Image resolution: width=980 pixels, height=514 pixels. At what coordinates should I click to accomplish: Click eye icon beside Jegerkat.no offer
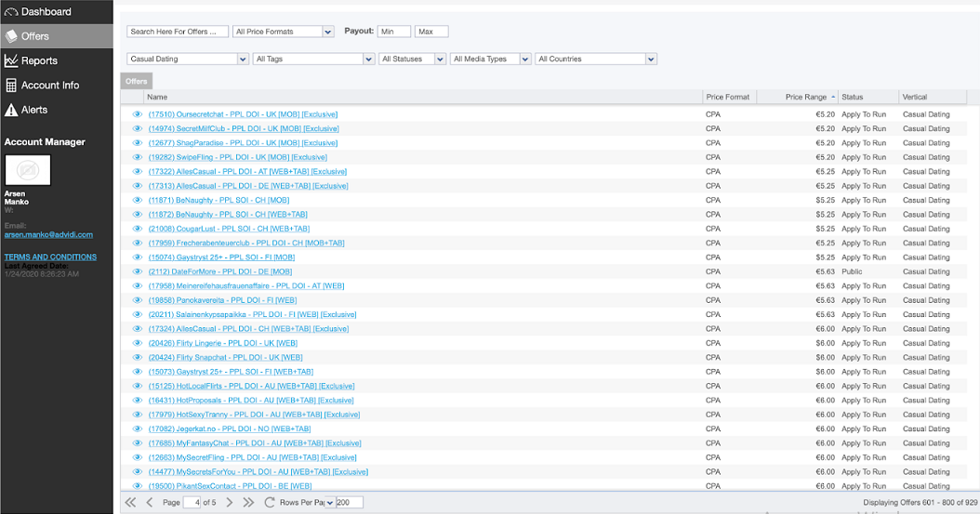137,429
